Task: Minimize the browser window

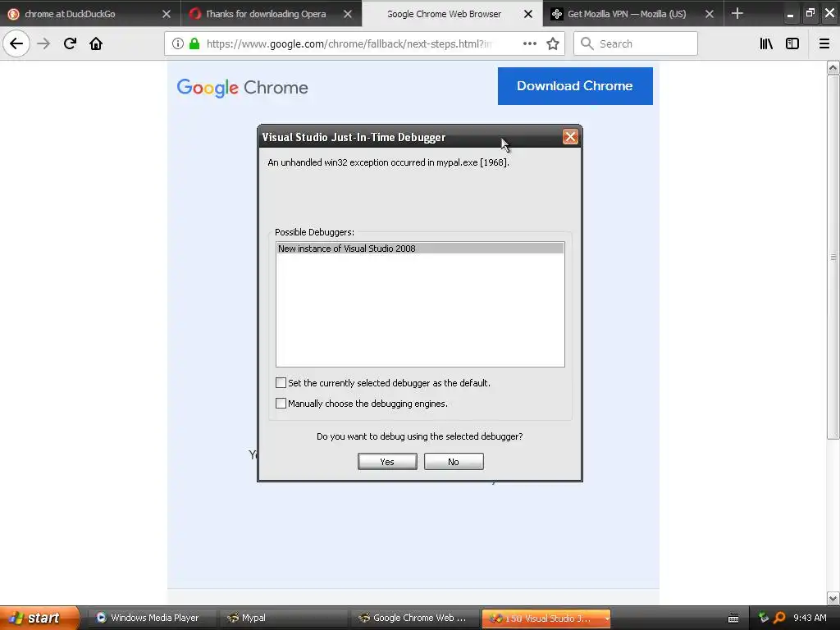Action: pos(790,14)
